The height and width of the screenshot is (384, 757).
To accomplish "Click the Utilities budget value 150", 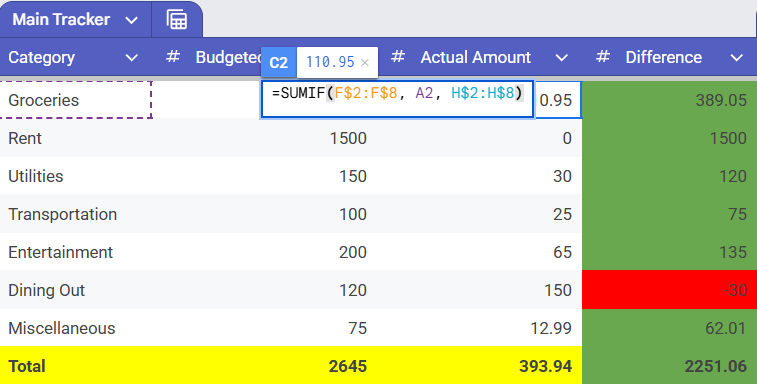I will tap(352, 176).
